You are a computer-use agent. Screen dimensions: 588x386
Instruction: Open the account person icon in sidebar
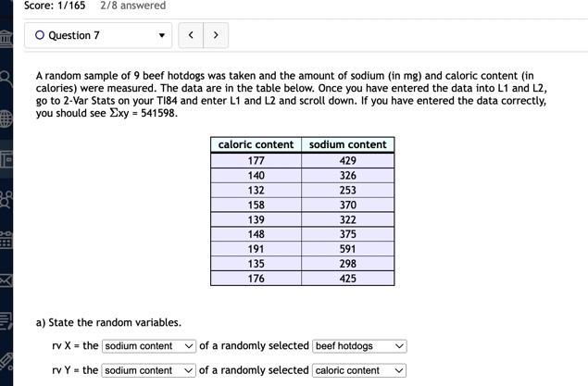[x=6, y=79]
